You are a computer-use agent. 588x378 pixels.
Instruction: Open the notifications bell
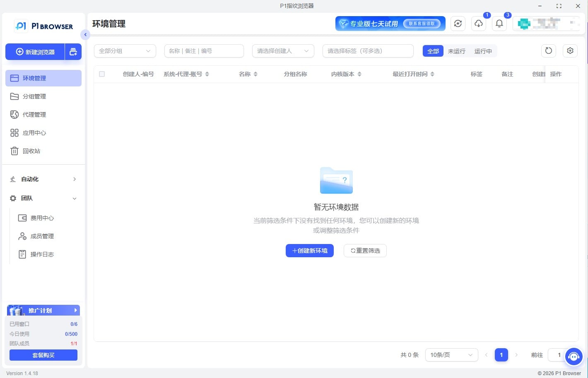coord(499,24)
